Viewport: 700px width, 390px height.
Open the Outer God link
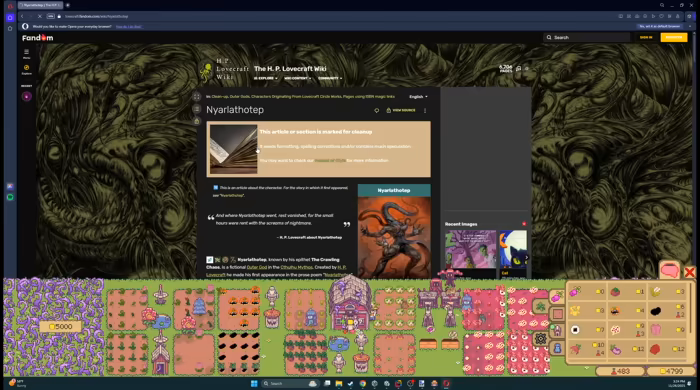coord(257,267)
